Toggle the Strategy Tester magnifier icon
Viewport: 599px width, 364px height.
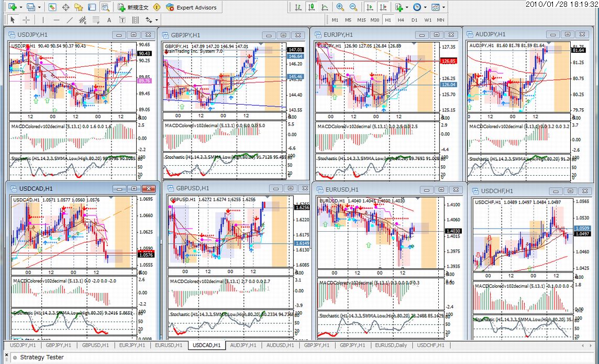105,7
